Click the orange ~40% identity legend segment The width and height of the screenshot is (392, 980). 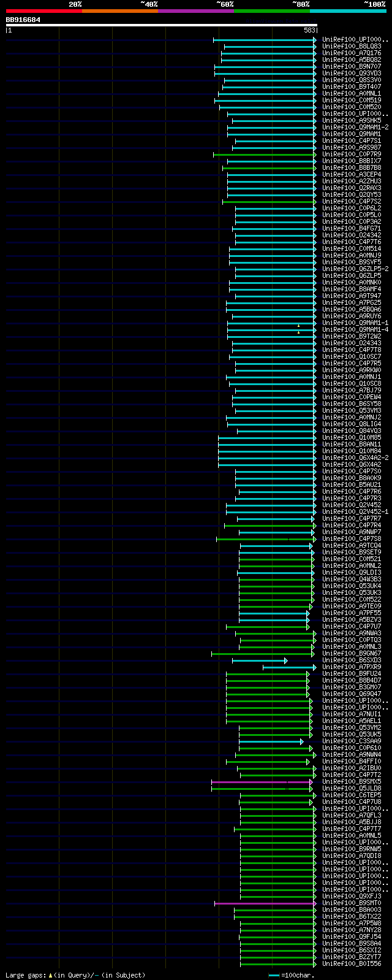point(119,10)
